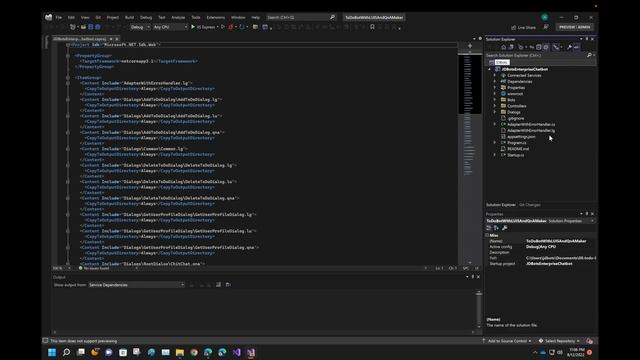Open the Debug menu
The image size is (640, 360).
click(146, 18)
